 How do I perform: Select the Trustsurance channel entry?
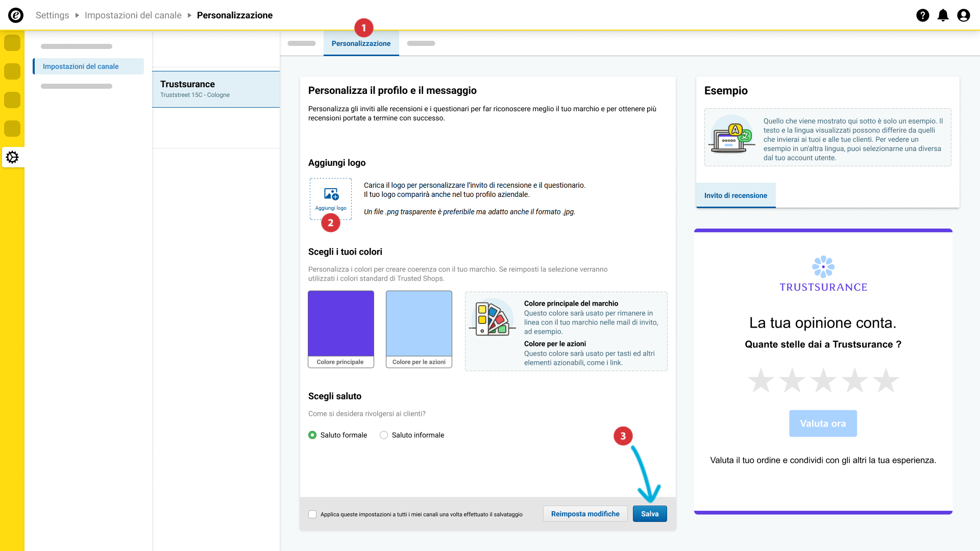(216, 89)
